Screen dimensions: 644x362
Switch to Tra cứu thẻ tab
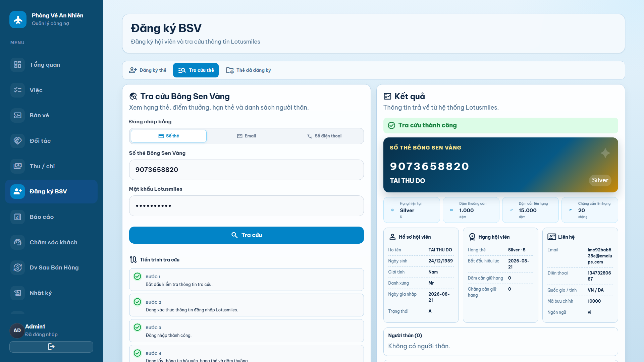196,70
